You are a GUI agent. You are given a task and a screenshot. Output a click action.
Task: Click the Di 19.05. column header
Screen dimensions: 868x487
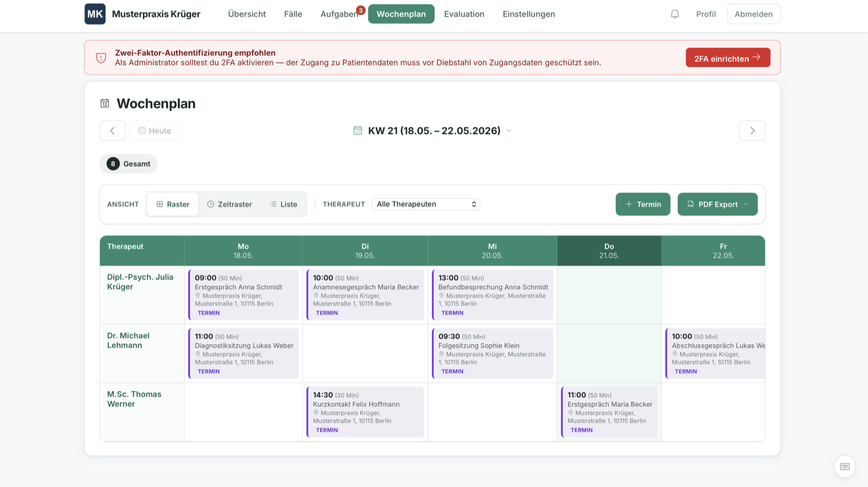tap(365, 251)
